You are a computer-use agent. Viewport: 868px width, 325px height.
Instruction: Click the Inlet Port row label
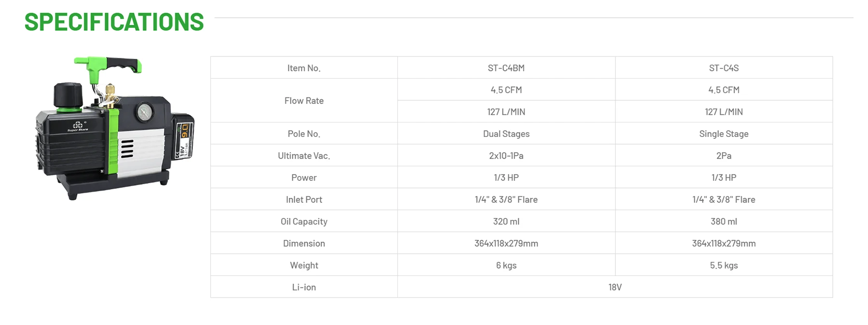coord(304,200)
